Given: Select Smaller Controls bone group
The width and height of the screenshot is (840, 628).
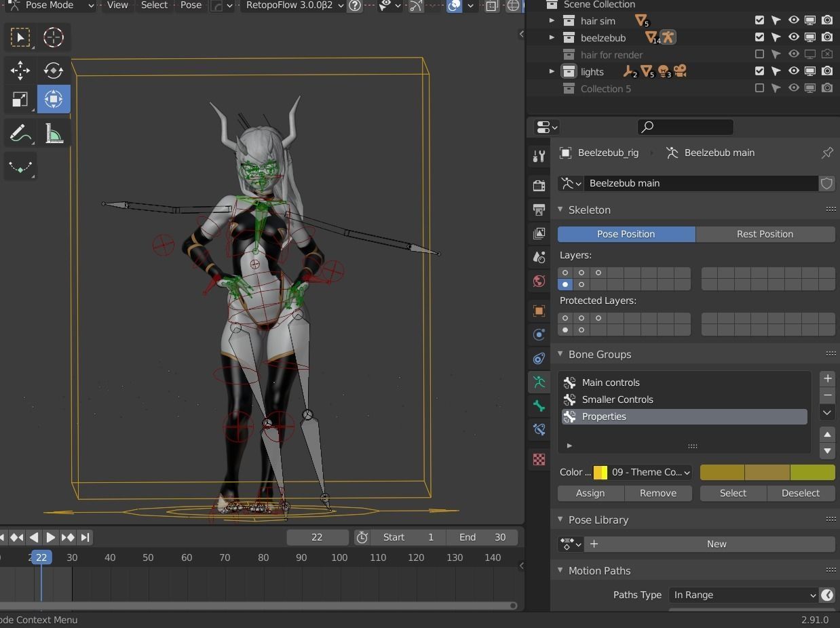Looking at the screenshot, I should point(685,399).
